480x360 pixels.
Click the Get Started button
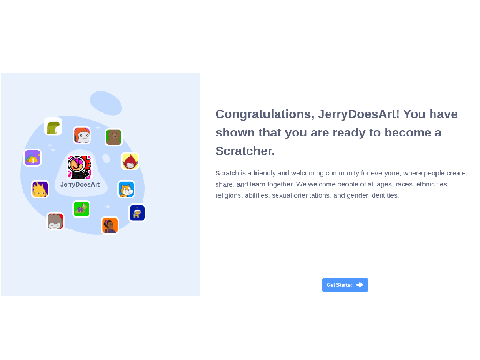345,285
